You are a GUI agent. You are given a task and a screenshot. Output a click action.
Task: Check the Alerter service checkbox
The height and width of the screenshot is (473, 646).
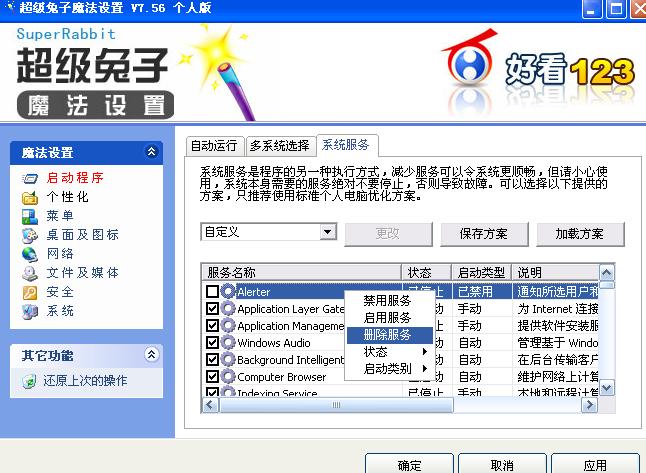tap(212, 291)
